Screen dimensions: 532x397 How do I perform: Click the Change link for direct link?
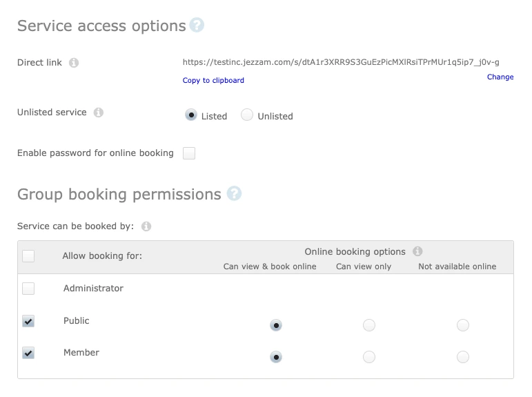pyautogui.click(x=500, y=77)
